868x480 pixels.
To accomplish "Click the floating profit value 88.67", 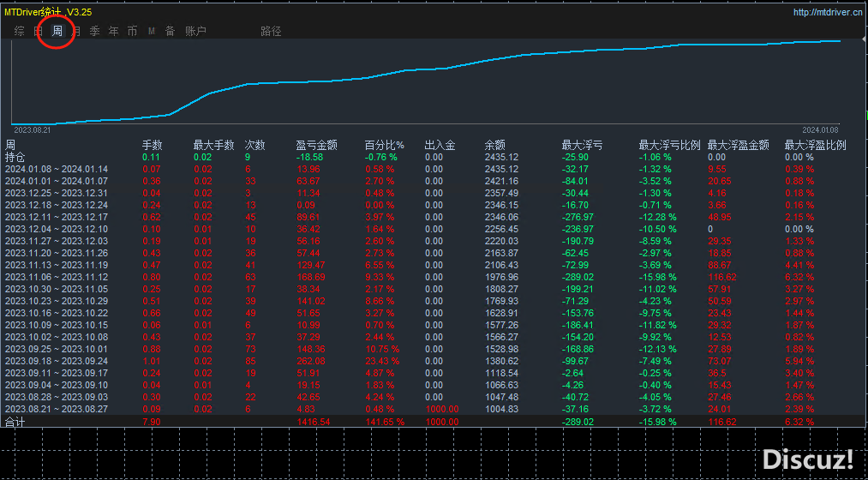I will click(x=719, y=265).
